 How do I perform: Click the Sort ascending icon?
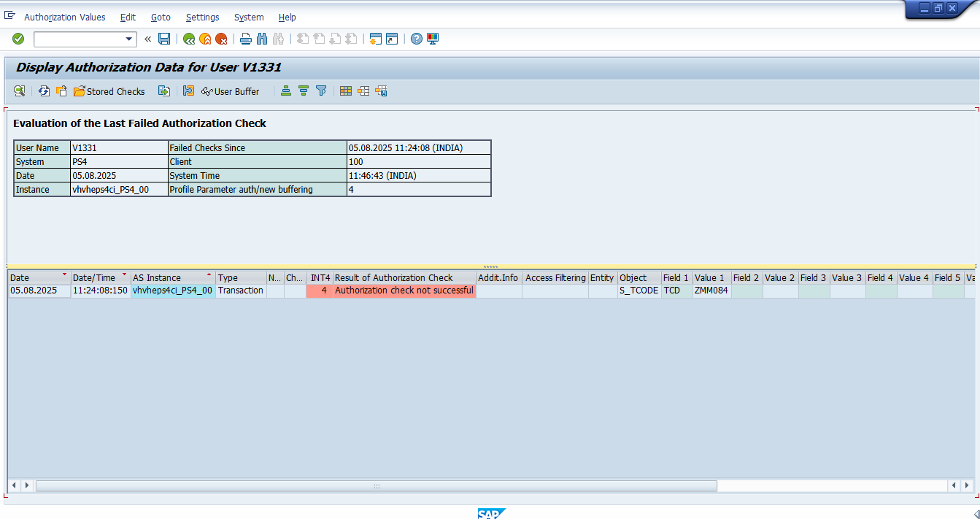click(286, 91)
